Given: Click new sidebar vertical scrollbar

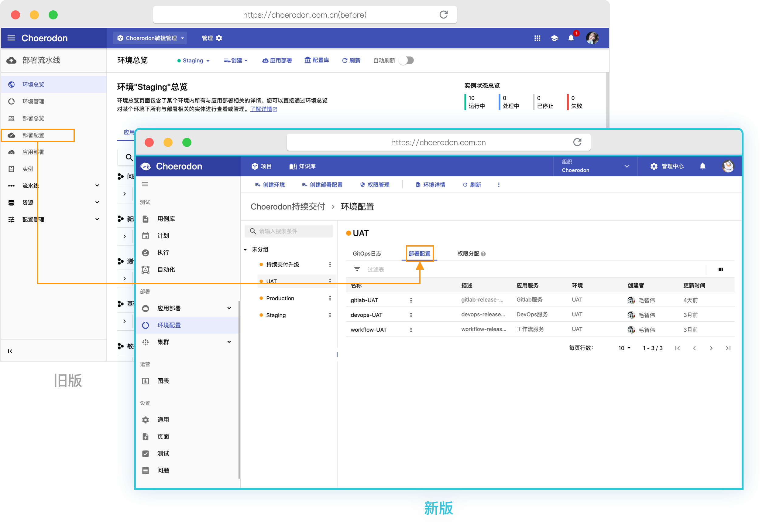Looking at the screenshot, I should click(x=239, y=390).
